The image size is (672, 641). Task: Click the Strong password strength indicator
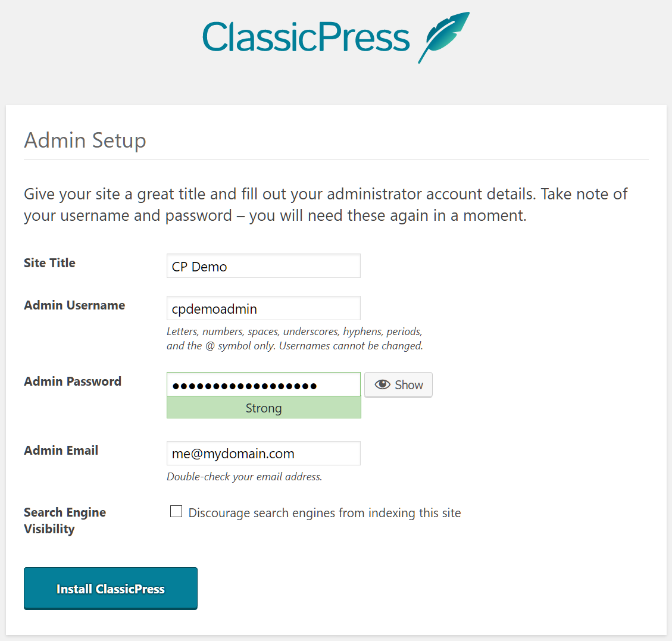click(x=264, y=408)
